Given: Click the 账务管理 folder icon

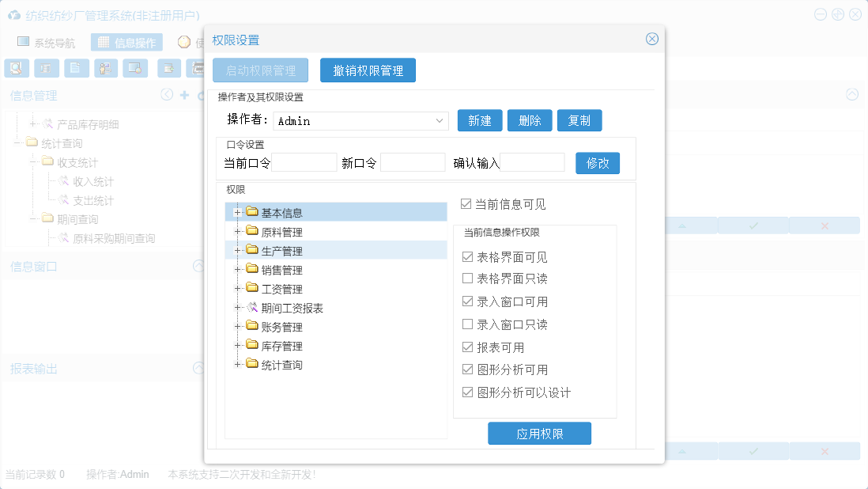Looking at the screenshot, I should pyautogui.click(x=252, y=327).
